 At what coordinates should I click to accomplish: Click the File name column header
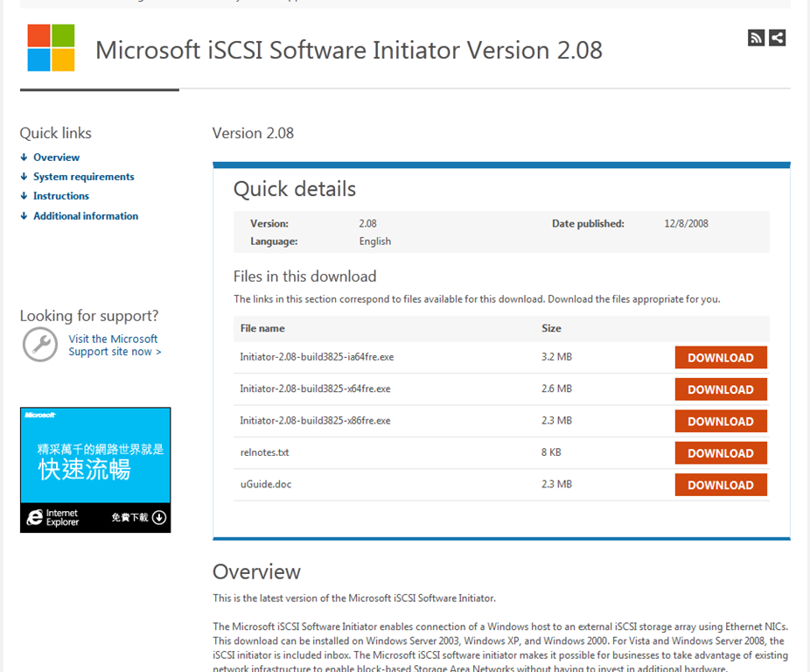coord(262,329)
